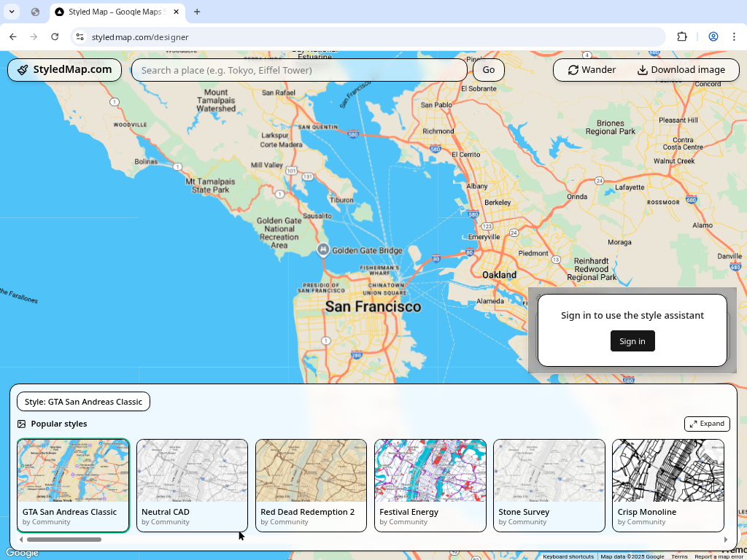Click the Piedmont label on map
Image resolution: width=747 pixels, height=560 pixels.
click(533, 253)
